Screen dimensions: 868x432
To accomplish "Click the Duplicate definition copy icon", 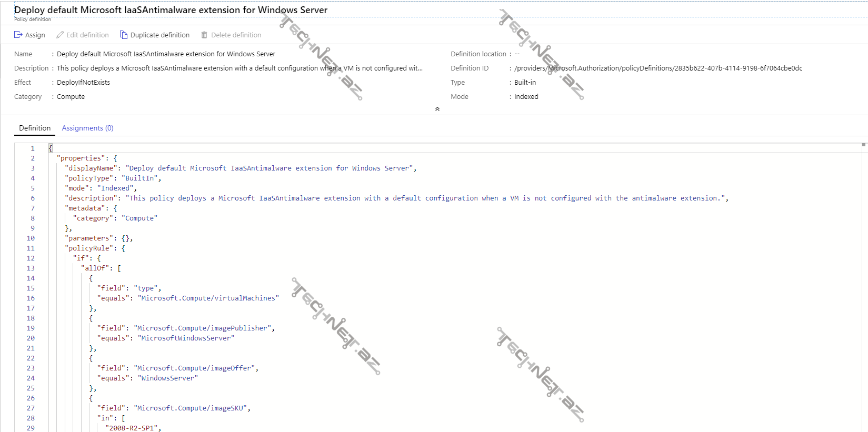I will pos(124,35).
